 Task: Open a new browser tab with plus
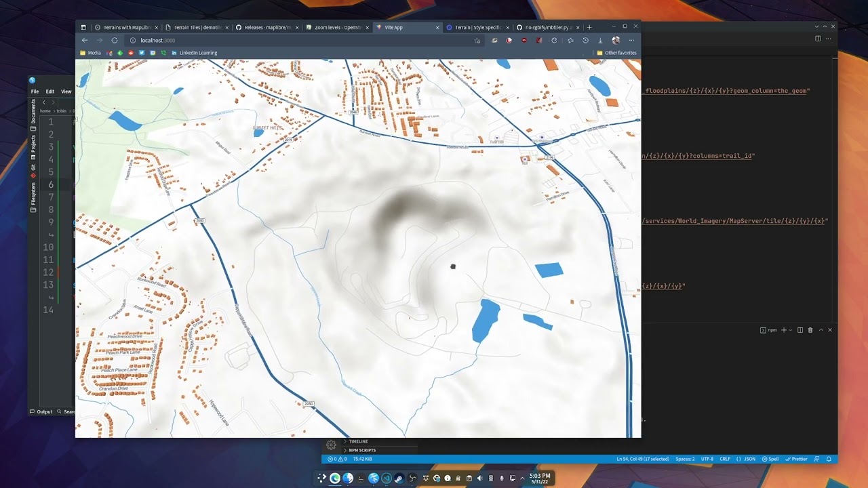(x=589, y=27)
